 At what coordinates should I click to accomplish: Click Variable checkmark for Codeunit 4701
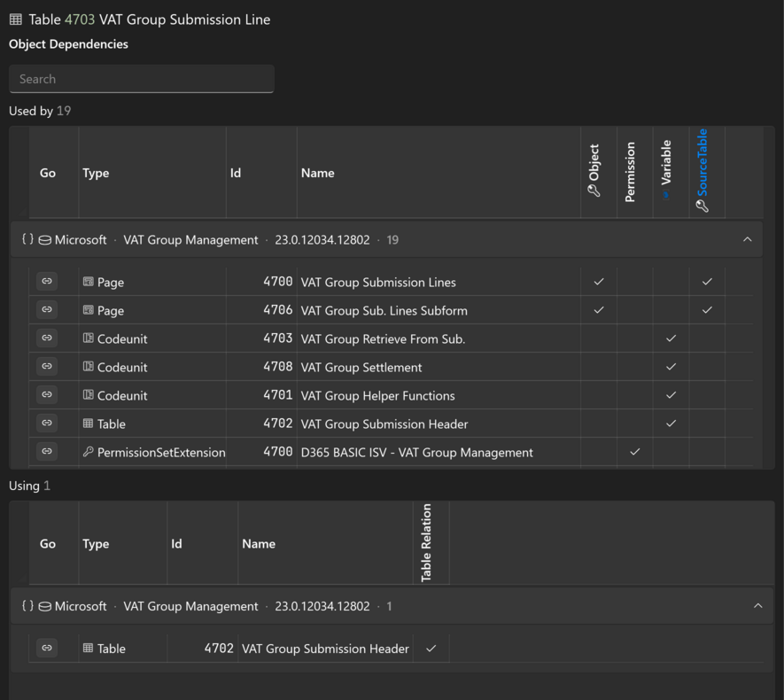click(x=671, y=395)
